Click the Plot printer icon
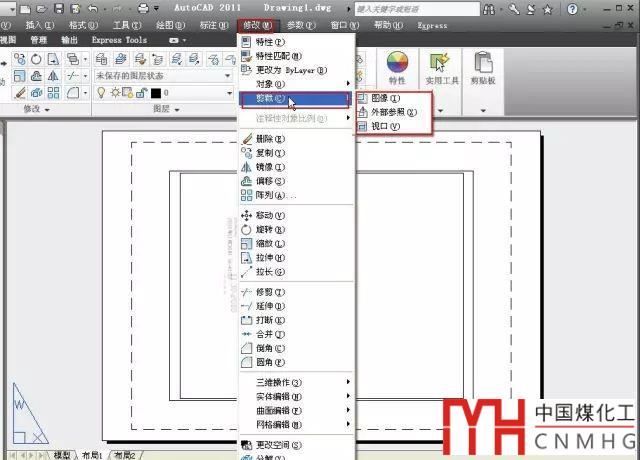Image resolution: width=640 pixels, height=460 pixels. point(143,8)
